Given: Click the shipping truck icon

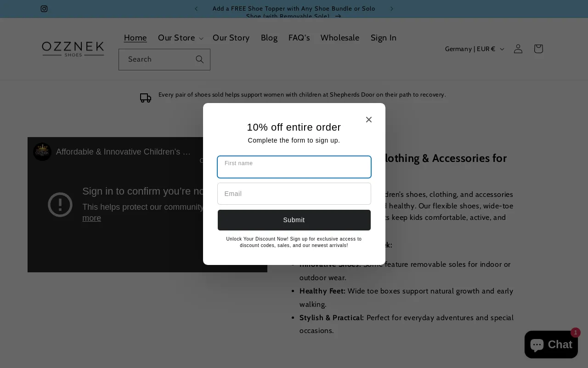Looking at the screenshot, I should click(146, 98).
